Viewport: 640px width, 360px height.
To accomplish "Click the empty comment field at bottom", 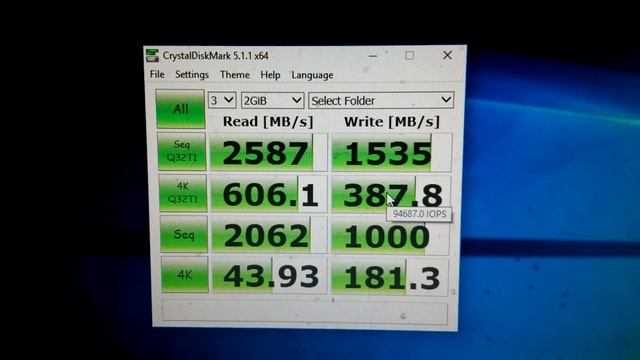I will 304,312.
